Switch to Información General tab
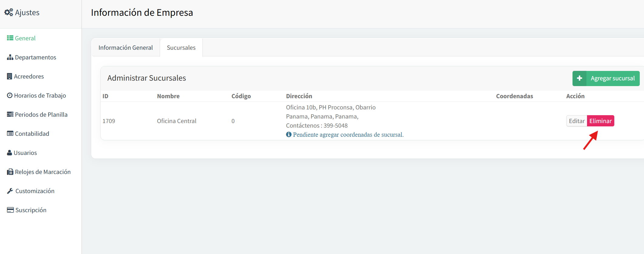This screenshot has width=644, height=254. tap(125, 48)
